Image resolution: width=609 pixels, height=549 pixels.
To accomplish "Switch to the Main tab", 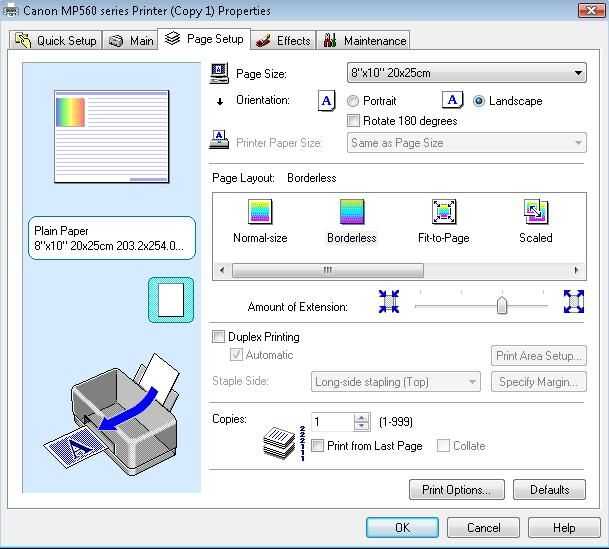I will (x=130, y=40).
